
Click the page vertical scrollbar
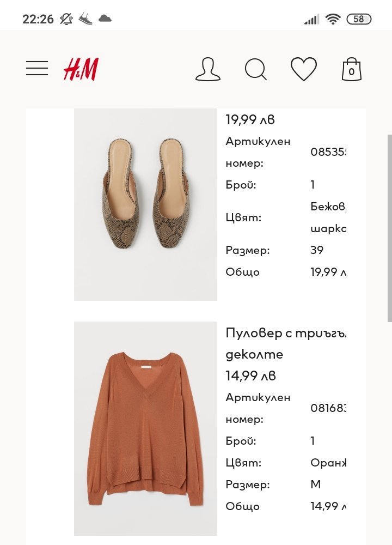tap(389, 229)
